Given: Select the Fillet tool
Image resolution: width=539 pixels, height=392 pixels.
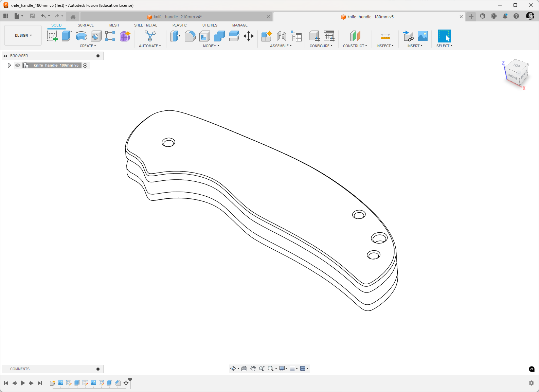Looking at the screenshot, I should tap(190, 36).
